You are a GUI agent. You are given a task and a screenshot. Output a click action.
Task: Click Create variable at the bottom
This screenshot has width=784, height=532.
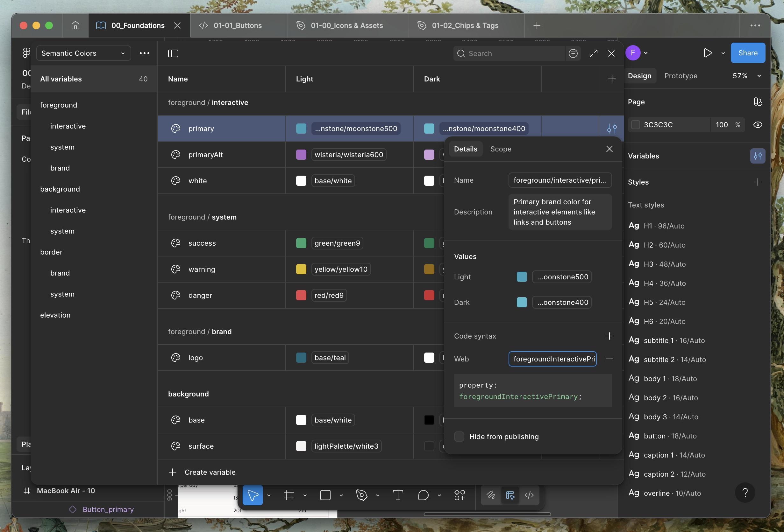tap(210, 472)
